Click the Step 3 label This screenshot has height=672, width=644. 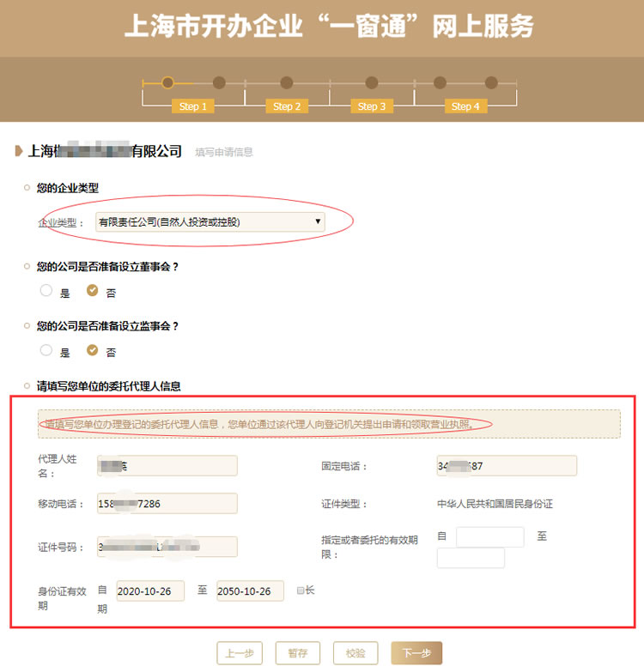(x=371, y=106)
